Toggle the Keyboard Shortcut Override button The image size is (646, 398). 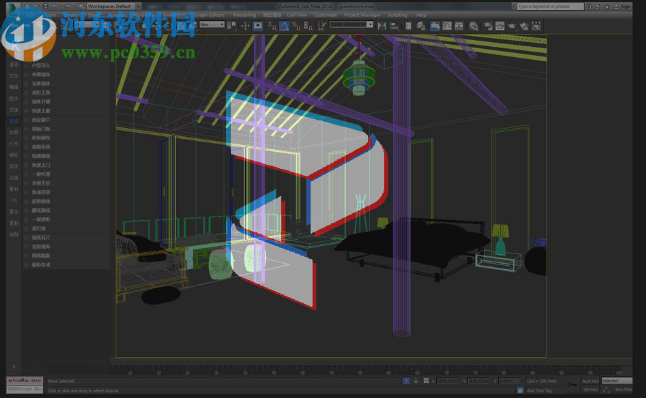(257, 26)
